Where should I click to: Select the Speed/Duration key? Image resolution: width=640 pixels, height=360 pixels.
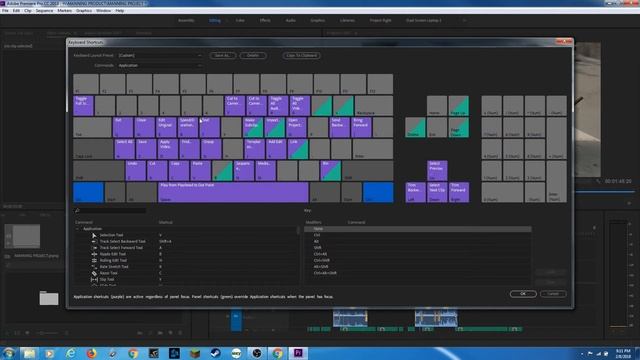pyautogui.click(x=188, y=127)
